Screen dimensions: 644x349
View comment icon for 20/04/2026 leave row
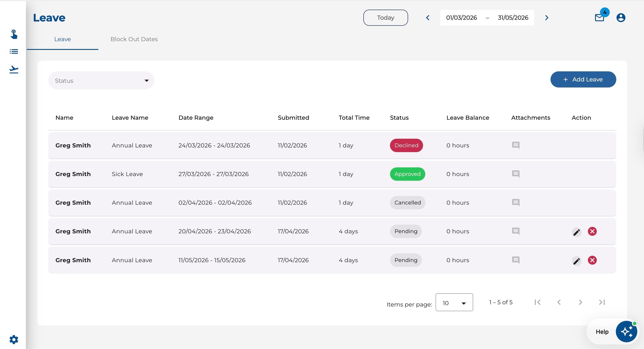coord(516,231)
